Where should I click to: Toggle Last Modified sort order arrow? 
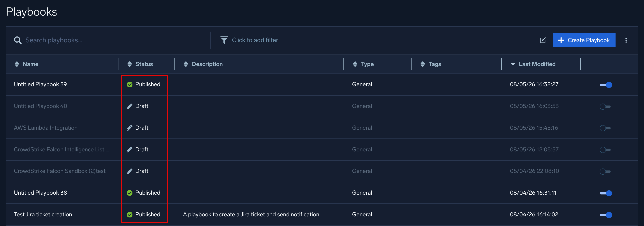(x=513, y=64)
